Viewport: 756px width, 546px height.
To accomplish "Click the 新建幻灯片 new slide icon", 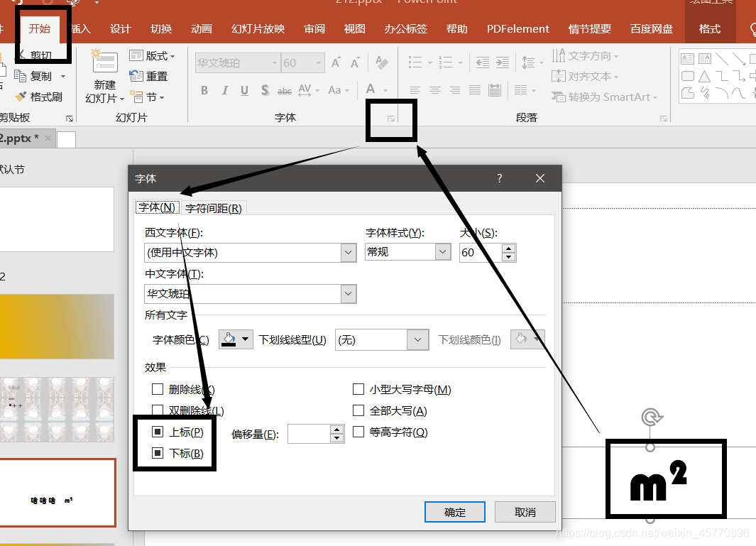I will pos(104,61).
